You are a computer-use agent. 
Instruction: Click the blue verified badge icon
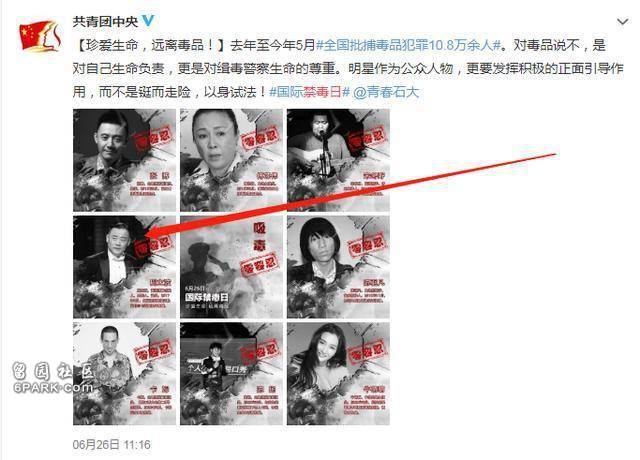click(x=147, y=21)
